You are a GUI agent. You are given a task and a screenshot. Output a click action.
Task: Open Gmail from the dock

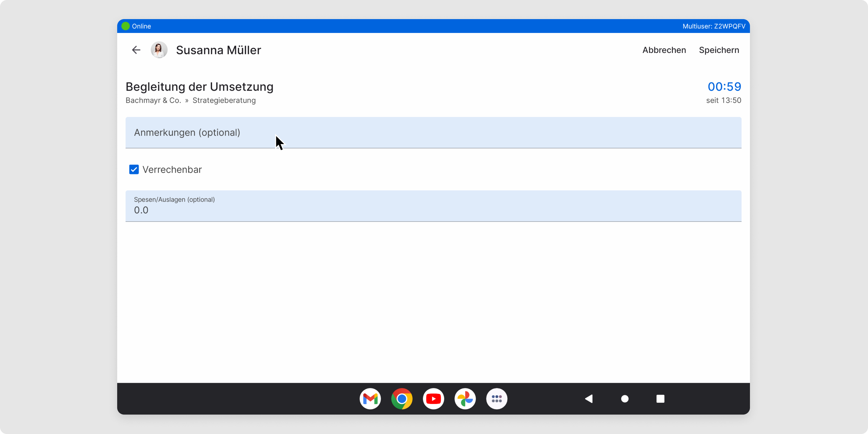pos(370,399)
